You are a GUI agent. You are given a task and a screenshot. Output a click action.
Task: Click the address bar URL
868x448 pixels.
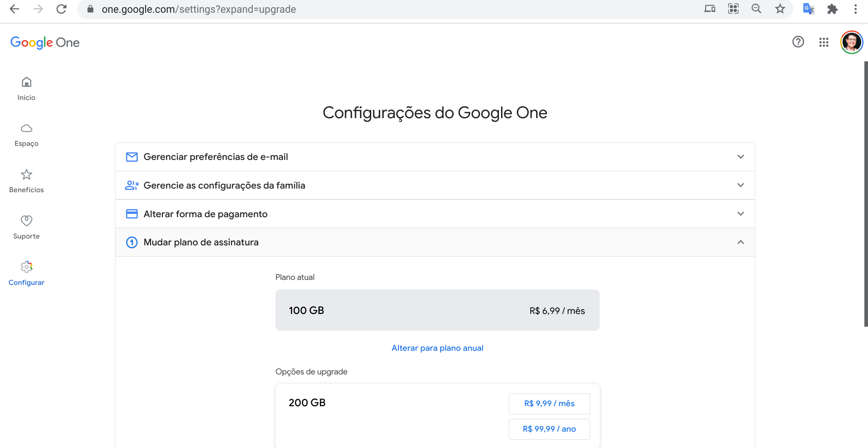pyautogui.click(x=199, y=9)
